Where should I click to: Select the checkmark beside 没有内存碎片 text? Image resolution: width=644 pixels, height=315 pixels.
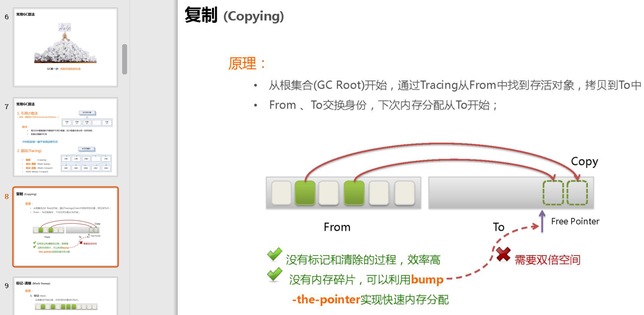[275, 274]
